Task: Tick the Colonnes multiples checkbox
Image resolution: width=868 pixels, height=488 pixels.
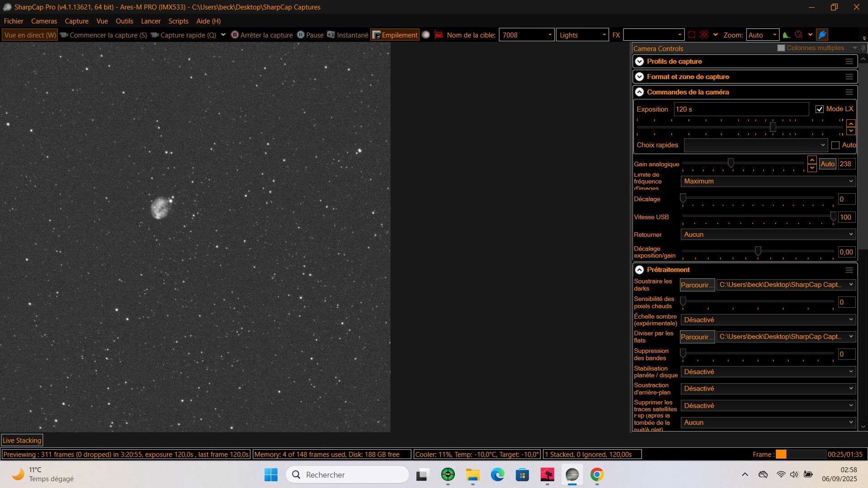Action: click(781, 48)
